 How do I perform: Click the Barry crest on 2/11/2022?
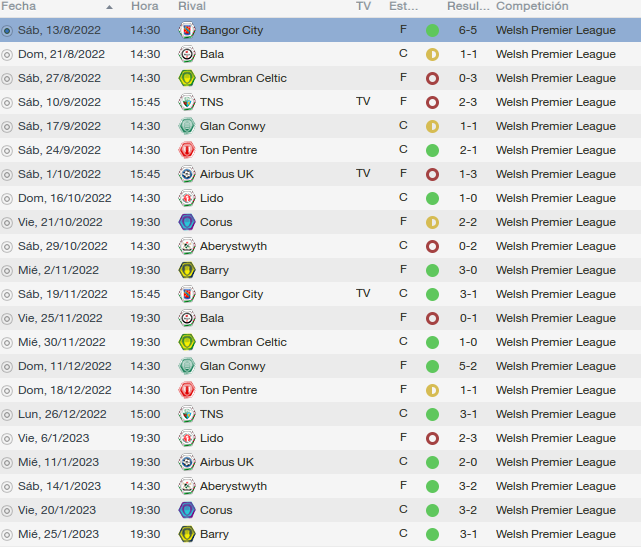click(187, 270)
